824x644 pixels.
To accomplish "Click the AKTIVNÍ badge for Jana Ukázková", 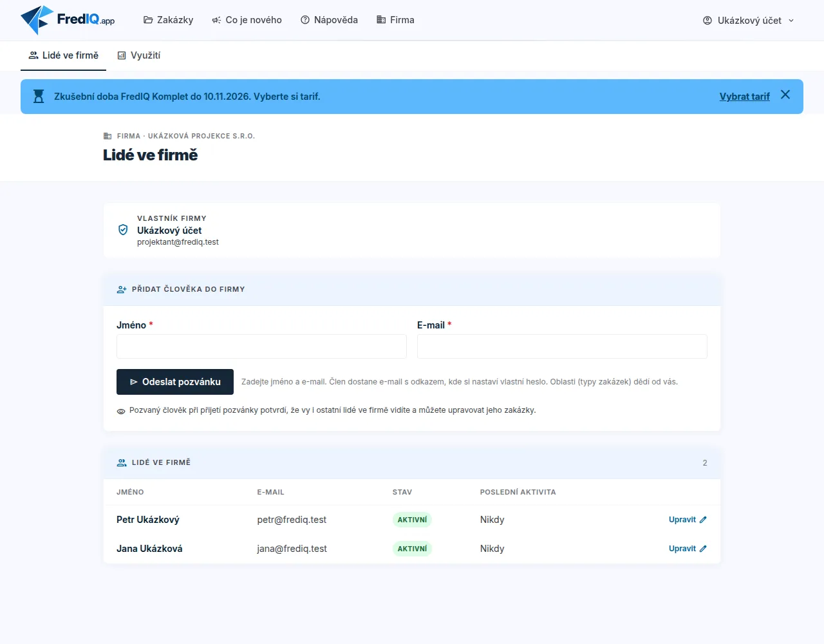I will [x=412, y=549].
